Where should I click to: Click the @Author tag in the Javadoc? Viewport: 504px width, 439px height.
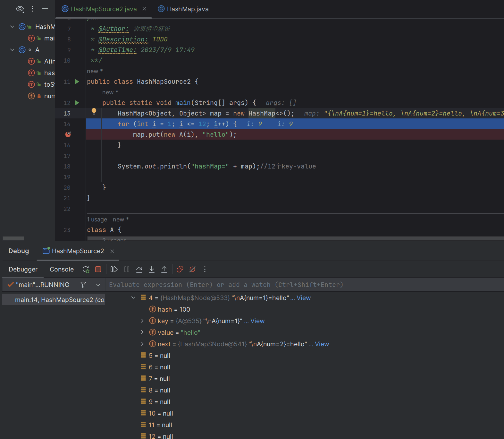(x=113, y=29)
